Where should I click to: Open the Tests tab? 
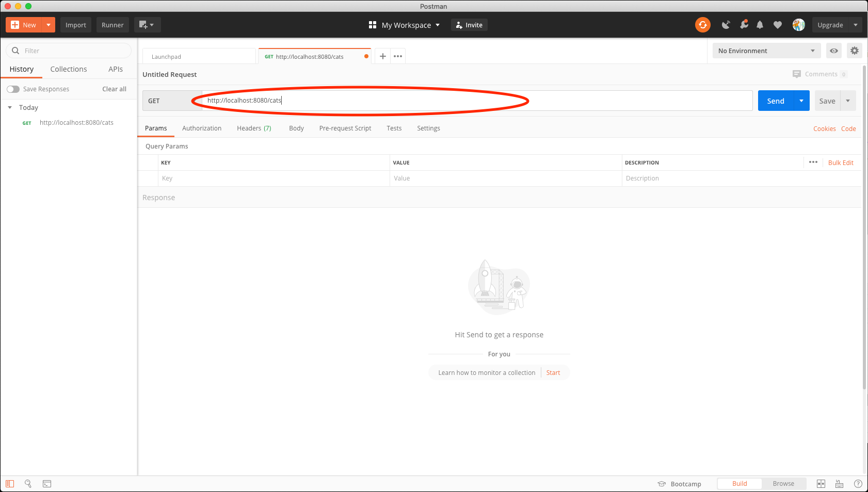pos(394,128)
